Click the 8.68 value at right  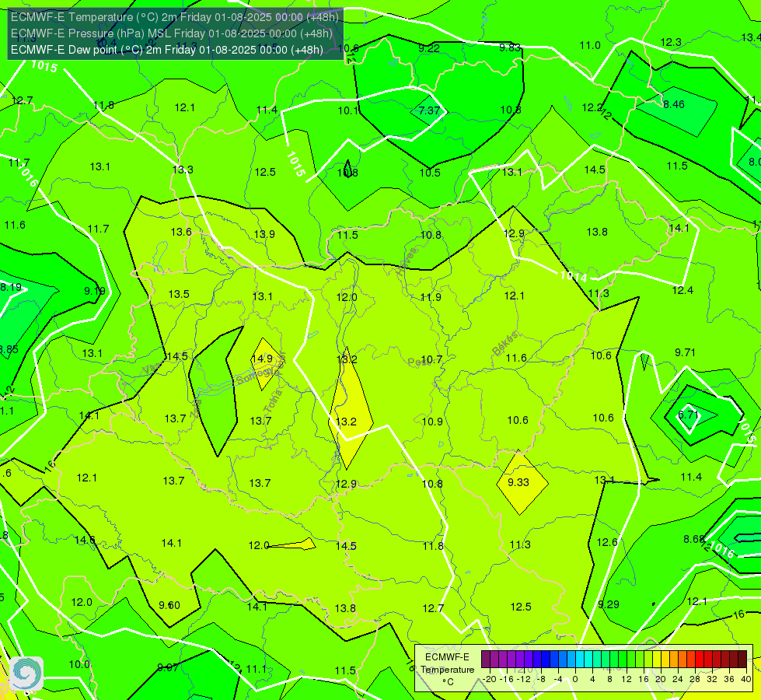[x=694, y=539]
